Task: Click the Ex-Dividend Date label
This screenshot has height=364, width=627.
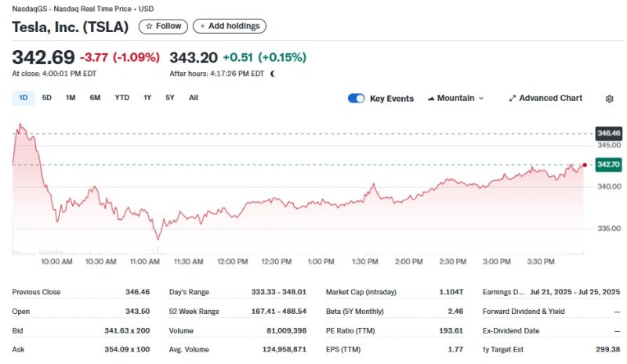Action: pyautogui.click(x=511, y=331)
